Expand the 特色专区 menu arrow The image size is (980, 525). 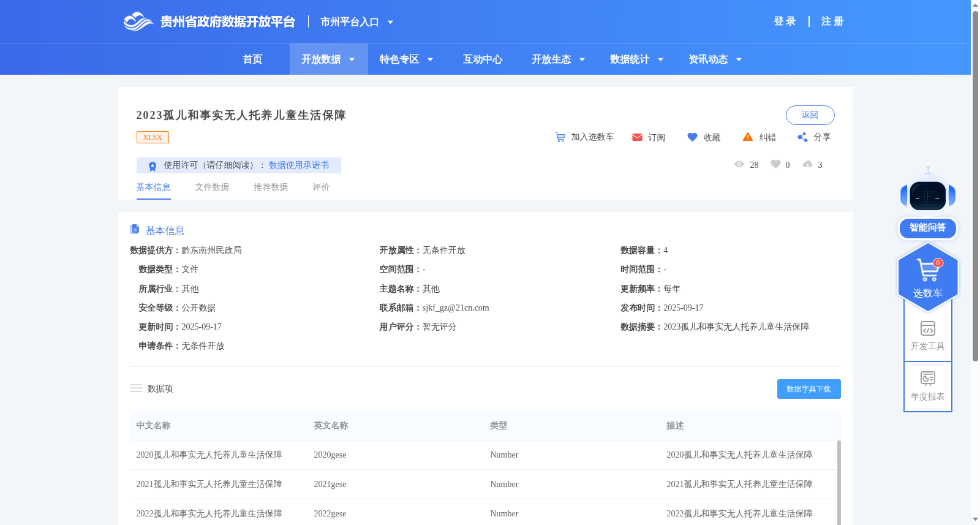[x=430, y=59]
